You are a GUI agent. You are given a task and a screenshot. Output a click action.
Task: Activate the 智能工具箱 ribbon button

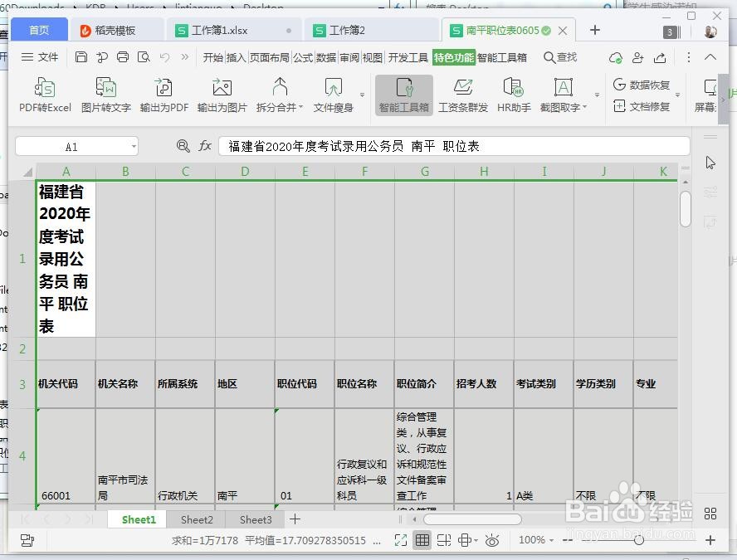(x=403, y=95)
